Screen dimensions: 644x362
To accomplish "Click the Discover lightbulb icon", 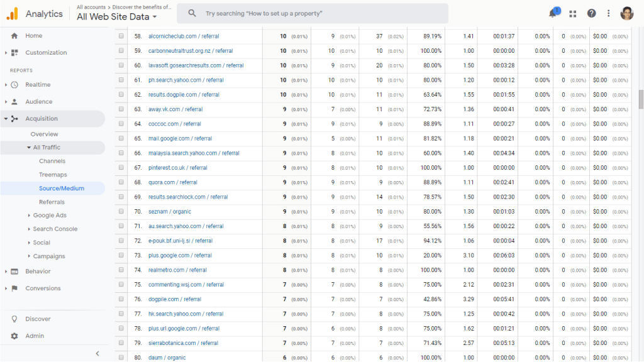I will (x=14, y=319).
